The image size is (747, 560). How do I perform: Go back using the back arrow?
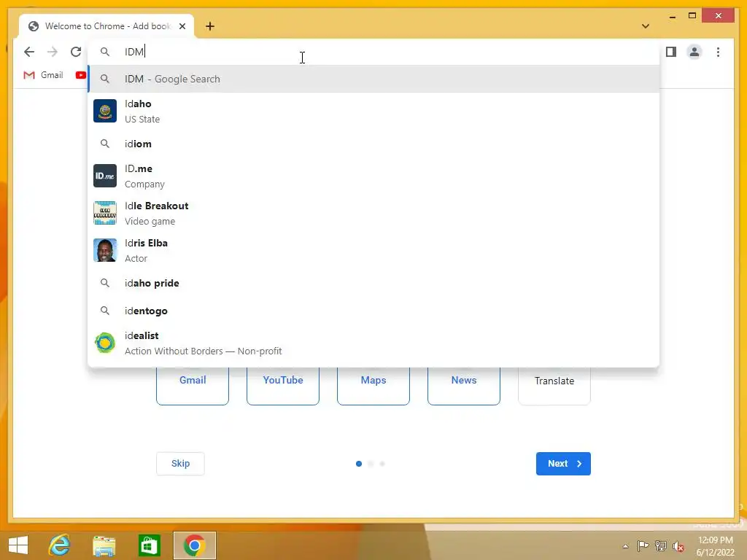click(29, 52)
